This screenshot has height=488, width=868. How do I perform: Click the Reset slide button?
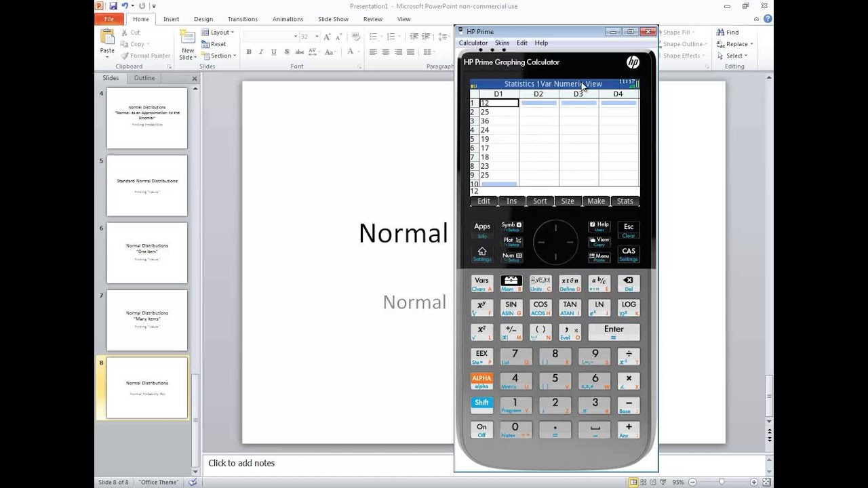pyautogui.click(x=214, y=44)
